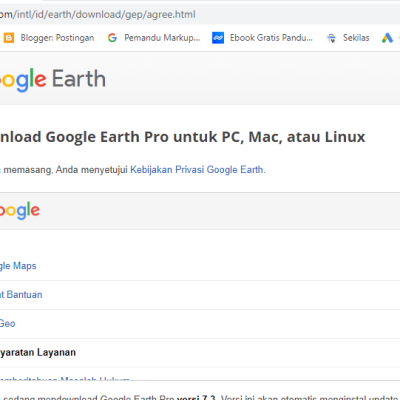Open the Pemandu Markup bookmark
400x400 pixels.
162,38
